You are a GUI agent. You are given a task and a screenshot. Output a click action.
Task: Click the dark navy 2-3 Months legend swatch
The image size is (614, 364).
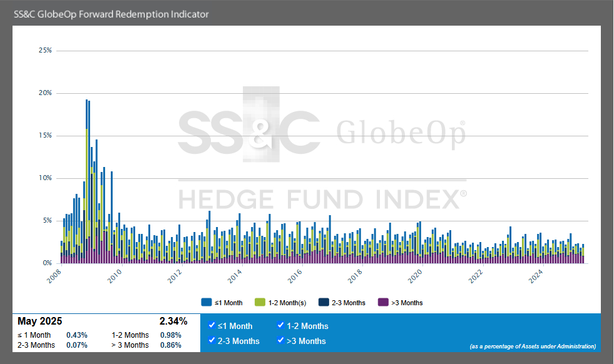324,303
